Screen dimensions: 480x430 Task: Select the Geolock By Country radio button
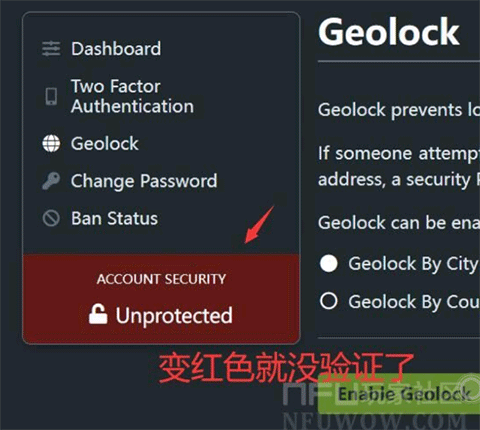[x=329, y=301]
